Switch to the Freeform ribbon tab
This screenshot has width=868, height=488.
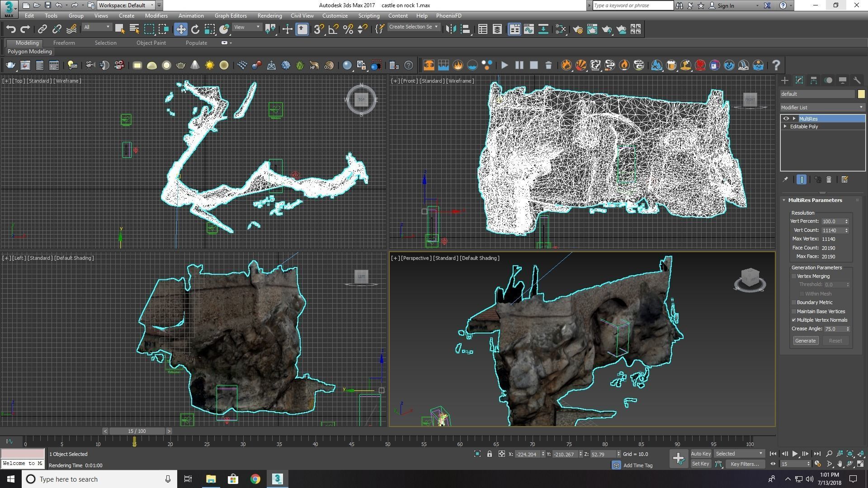(x=64, y=43)
